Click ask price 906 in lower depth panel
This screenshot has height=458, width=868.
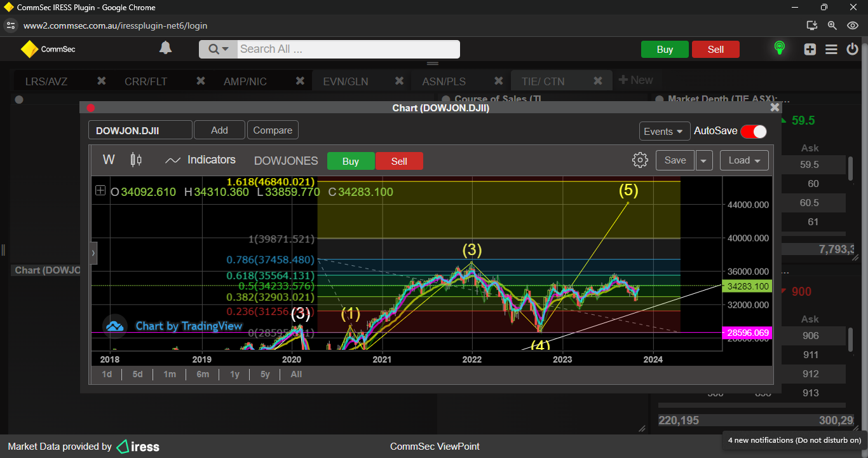[811, 336]
